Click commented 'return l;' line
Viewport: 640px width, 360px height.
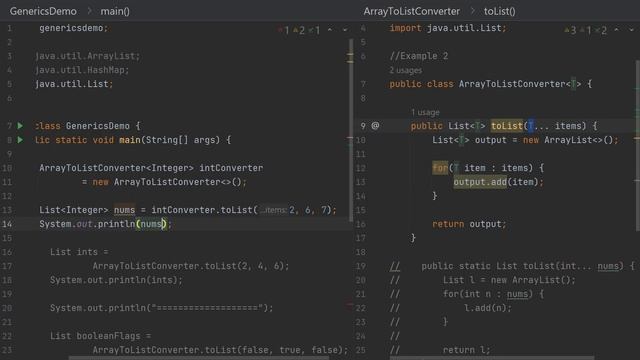point(466,350)
